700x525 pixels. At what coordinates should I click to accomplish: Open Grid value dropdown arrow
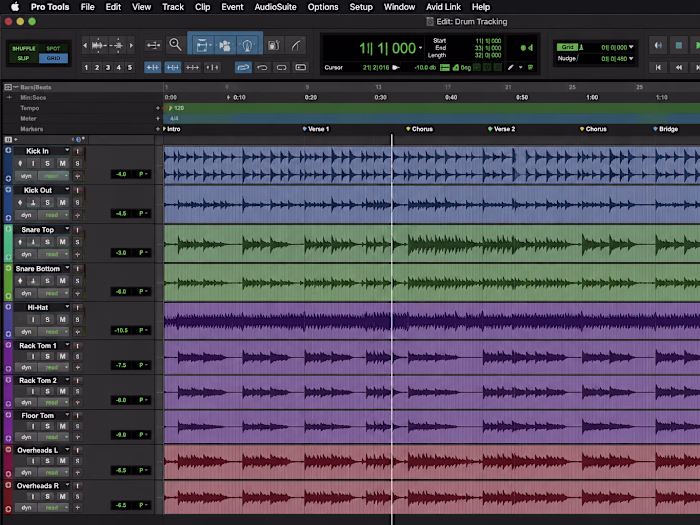631,47
